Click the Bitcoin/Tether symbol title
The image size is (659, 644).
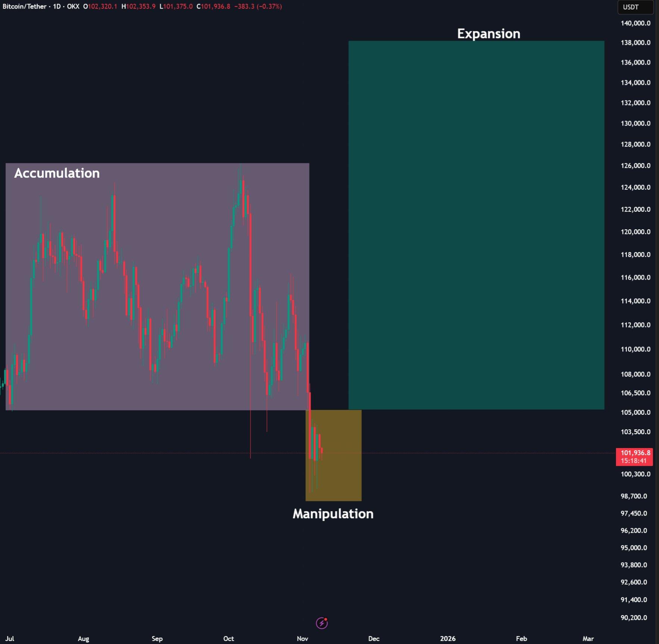pyautogui.click(x=24, y=6)
